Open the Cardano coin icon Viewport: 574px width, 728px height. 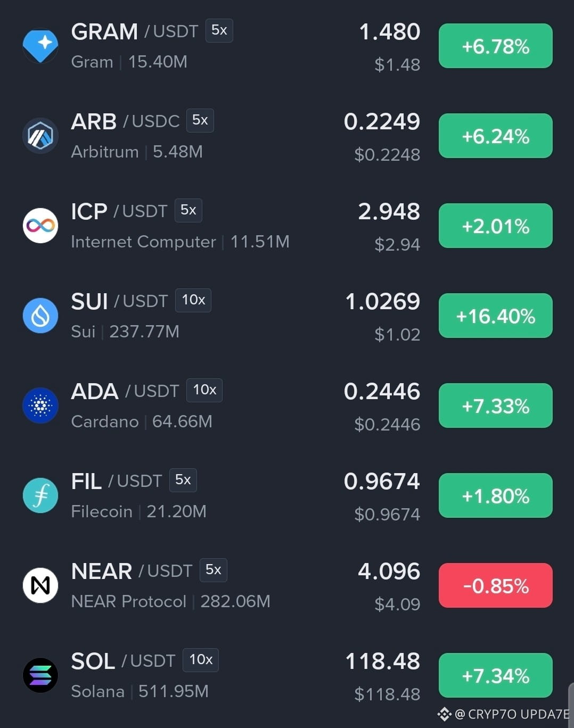(x=40, y=406)
